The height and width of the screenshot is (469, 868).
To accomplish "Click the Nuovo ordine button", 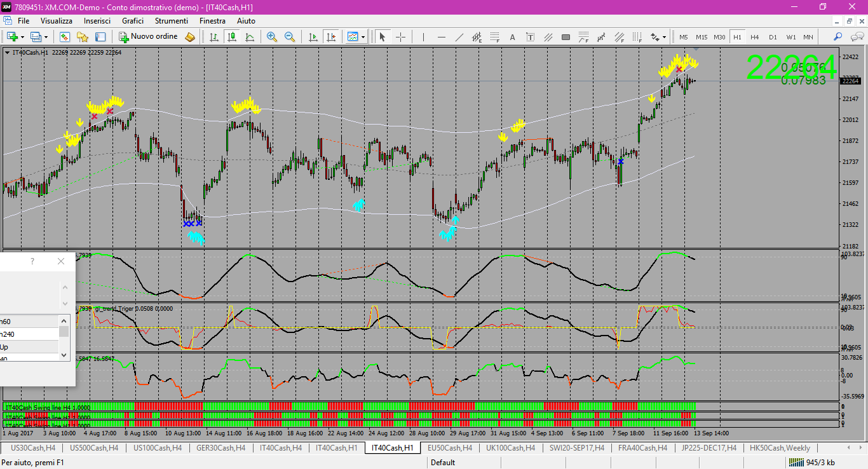I will [x=149, y=37].
